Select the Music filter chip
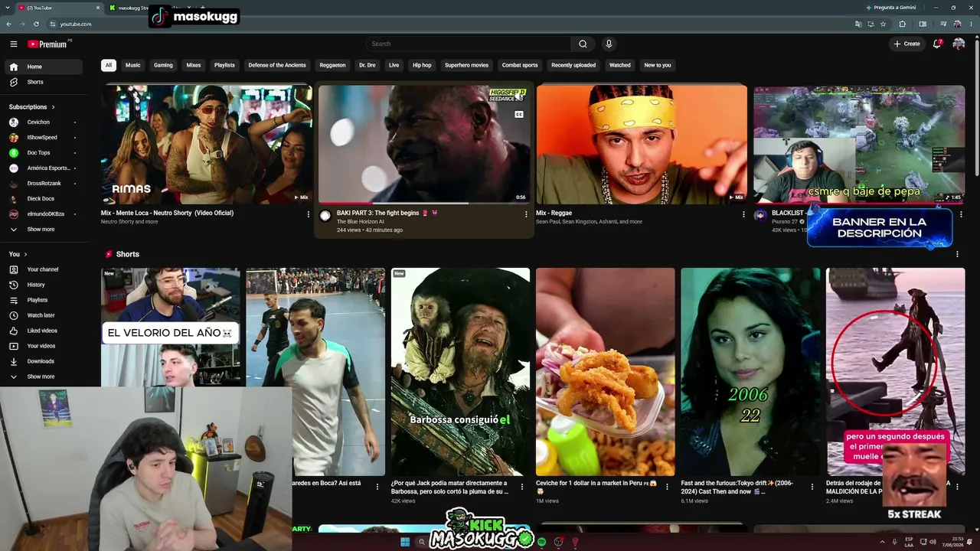980x551 pixels. coord(133,65)
